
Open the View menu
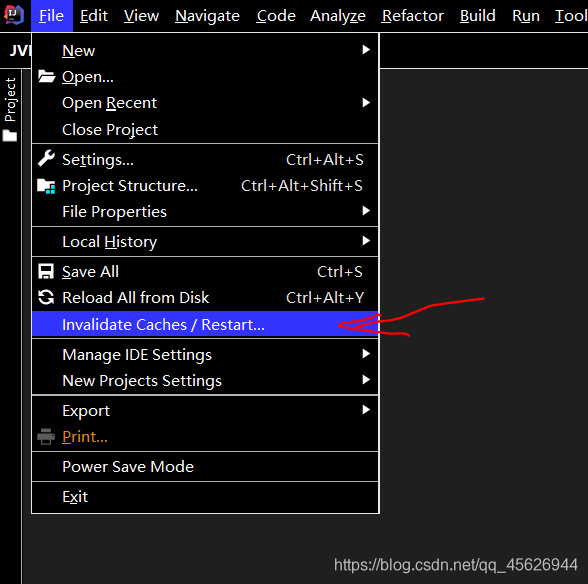tap(141, 16)
